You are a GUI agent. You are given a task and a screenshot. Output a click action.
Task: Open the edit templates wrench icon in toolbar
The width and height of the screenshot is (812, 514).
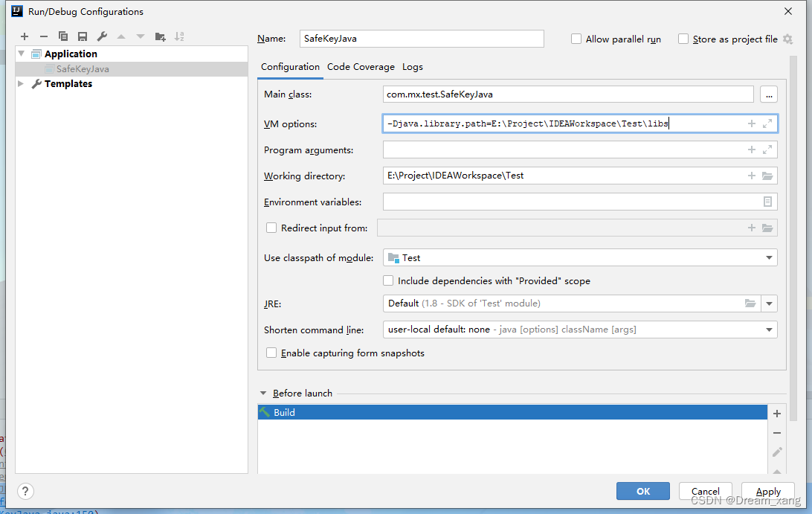coord(102,36)
